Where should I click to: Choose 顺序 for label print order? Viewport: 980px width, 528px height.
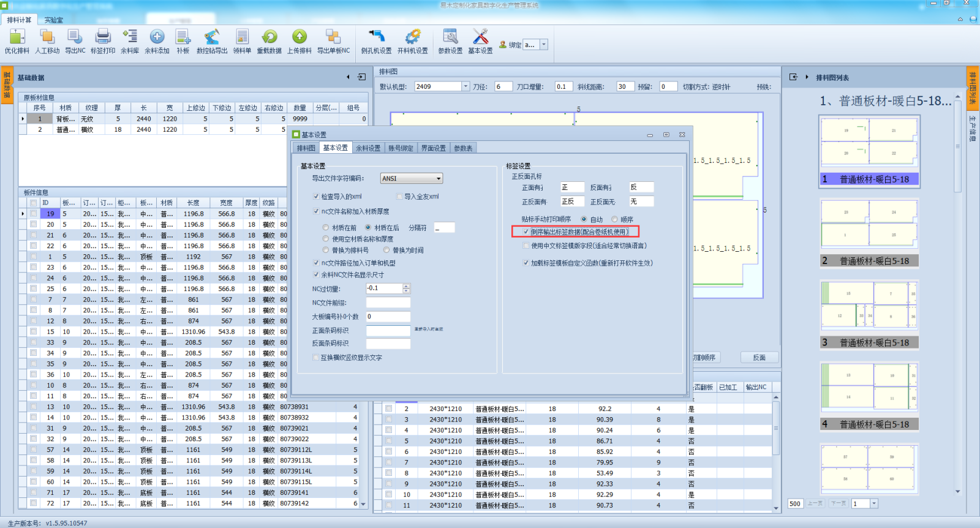coord(614,219)
